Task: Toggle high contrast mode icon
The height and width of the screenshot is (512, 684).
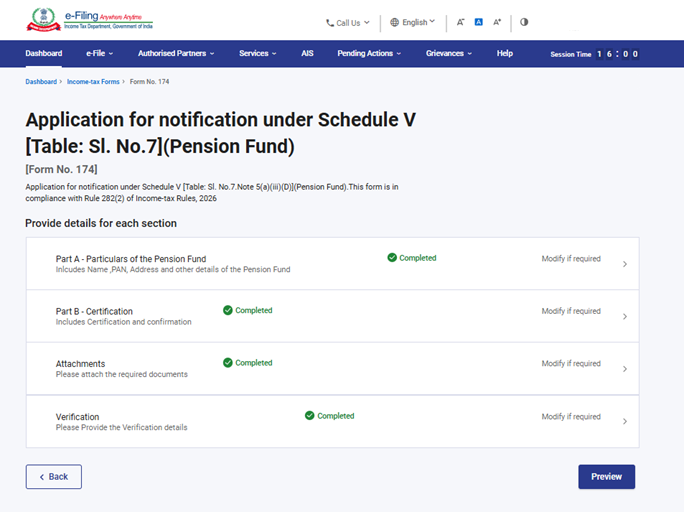Action: [524, 22]
